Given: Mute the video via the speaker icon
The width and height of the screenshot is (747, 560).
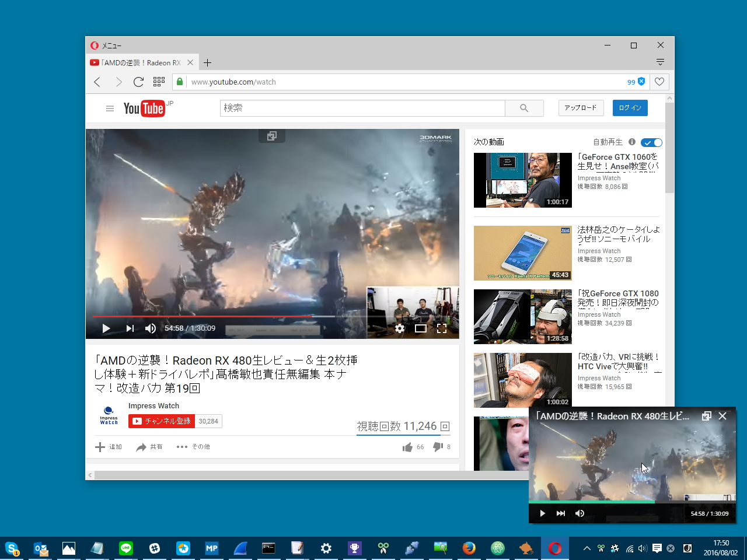Looking at the screenshot, I should pyautogui.click(x=150, y=328).
